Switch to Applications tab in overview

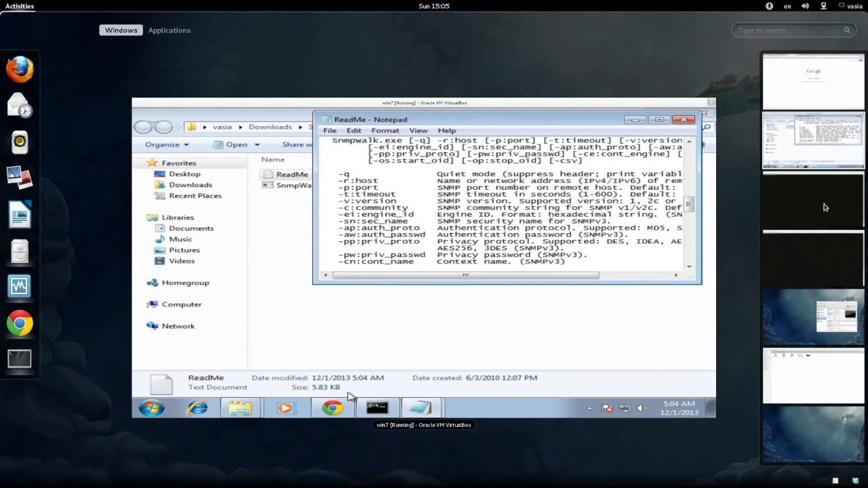[x=169, y=30]
